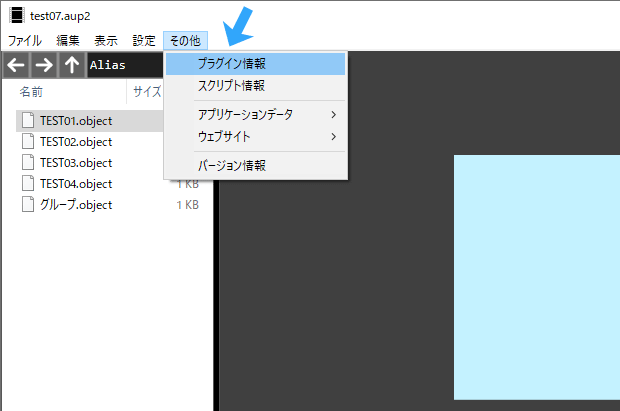Image resolution: width=620 pixels, height=411 pixels.
Task: Click the TEST02.object file icon
Action: 28,142
